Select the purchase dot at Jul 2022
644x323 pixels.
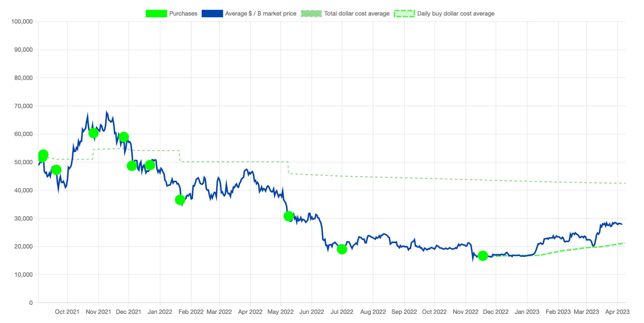tap(342, 249)
